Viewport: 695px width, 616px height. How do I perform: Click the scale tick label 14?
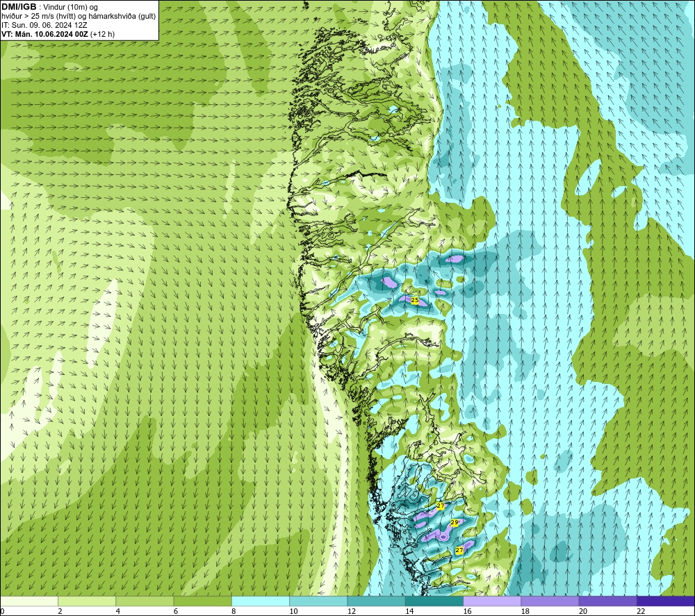pos(409,612)
